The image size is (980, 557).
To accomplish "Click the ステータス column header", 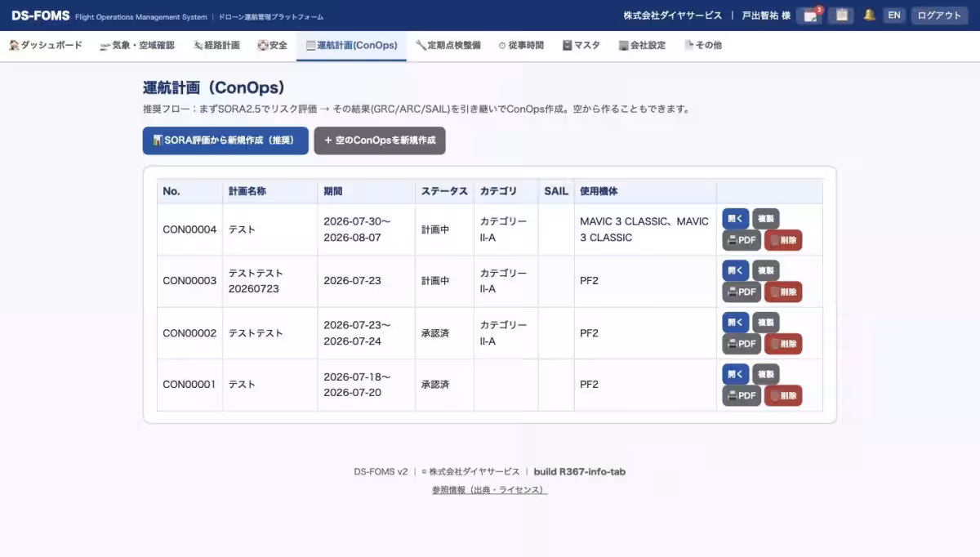I will 444,191.
